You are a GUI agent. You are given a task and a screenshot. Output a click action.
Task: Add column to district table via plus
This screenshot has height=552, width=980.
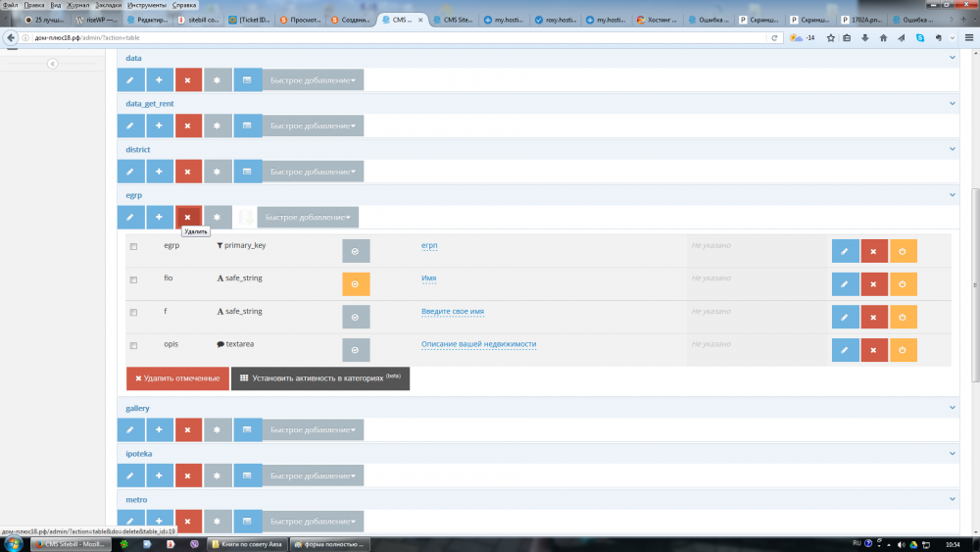160,172
